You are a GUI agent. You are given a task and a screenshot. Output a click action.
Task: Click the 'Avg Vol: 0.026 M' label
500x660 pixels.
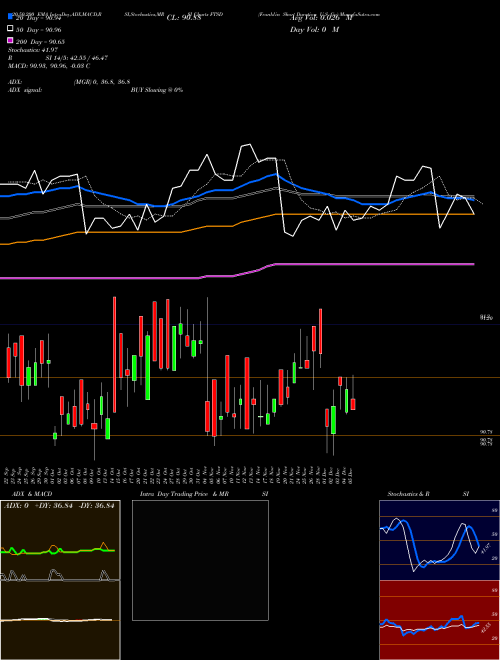click(321, 18)
